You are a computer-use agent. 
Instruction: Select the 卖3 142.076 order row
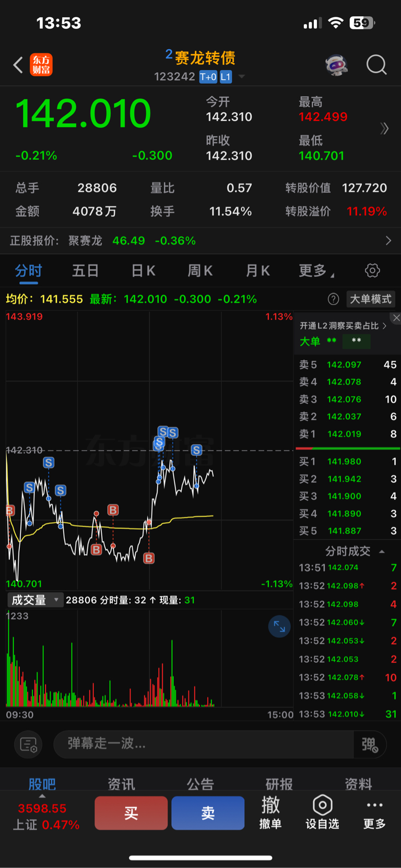348,399
